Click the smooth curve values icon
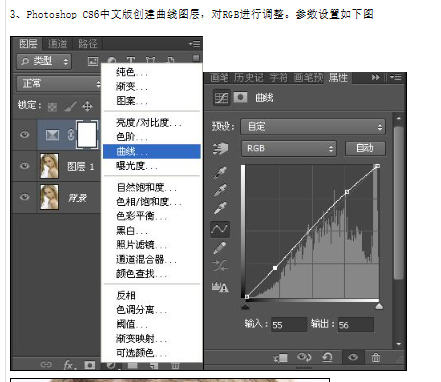This screenshot has height=382, width=441. coord(220,266)
